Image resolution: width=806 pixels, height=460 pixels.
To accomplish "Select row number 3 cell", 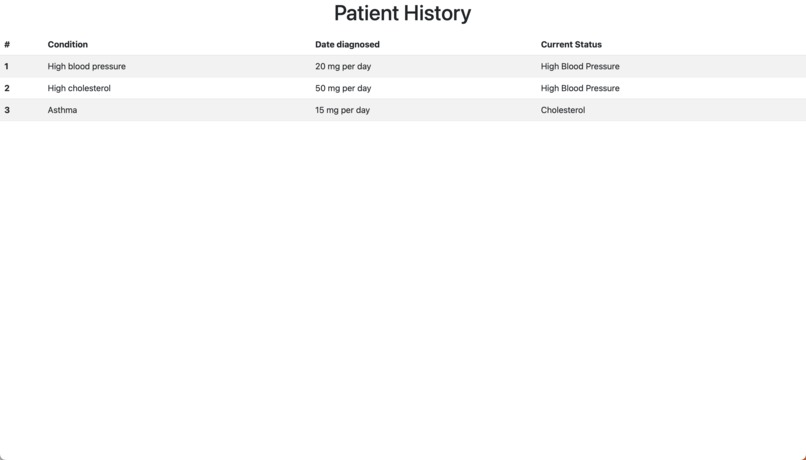I will [x=7, y=110].
